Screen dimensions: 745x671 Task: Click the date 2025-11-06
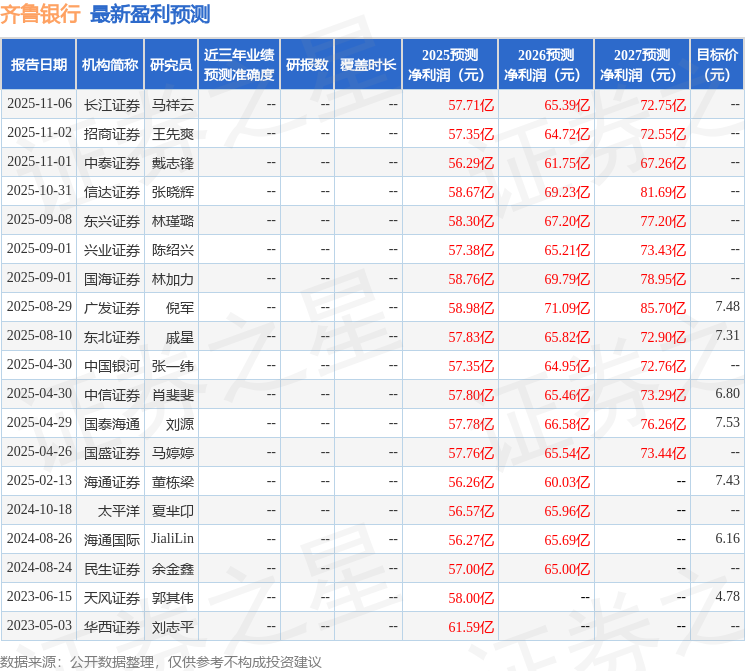39,104
